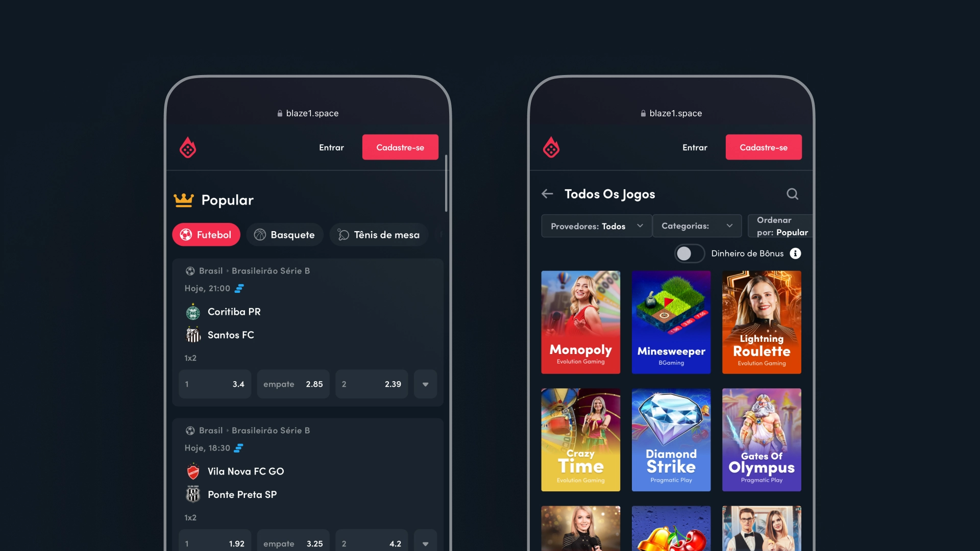Expand the match odds for Vila Nova FC GO vs Ponte Preta SP
Image resolution: width=980 pixels, height=551 pixels.
pyautogui.click(x=425, y=543)
